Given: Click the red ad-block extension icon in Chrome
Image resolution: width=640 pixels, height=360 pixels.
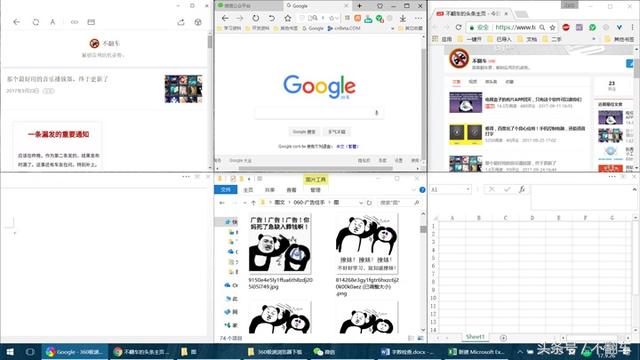Looking at the screenshot, I should point(566,27).
